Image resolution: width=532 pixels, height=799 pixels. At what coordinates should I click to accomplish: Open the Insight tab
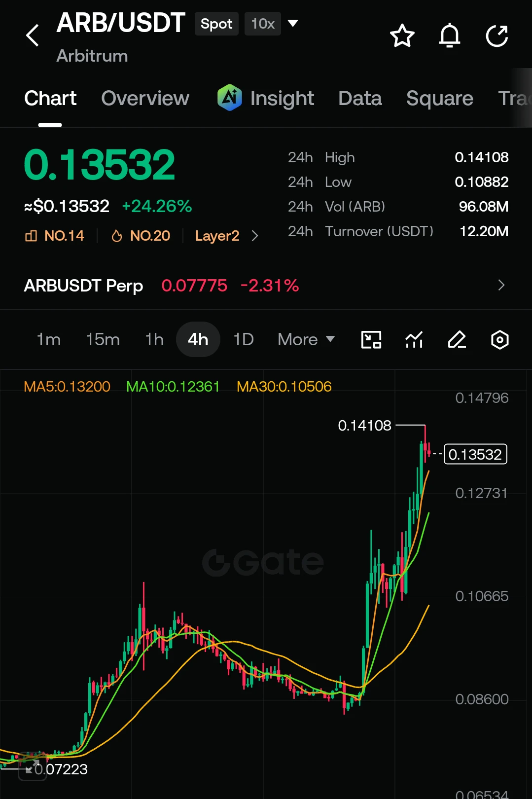click(282, 98)
